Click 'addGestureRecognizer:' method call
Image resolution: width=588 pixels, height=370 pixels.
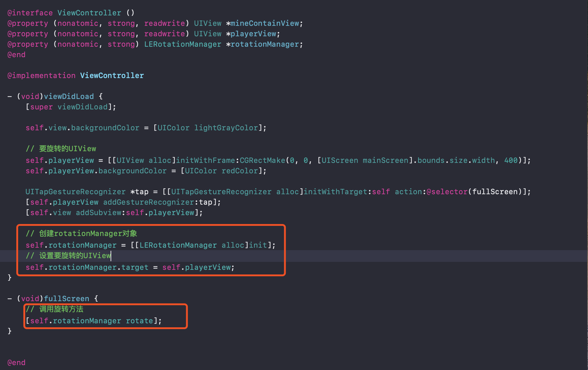coord(151,202)
